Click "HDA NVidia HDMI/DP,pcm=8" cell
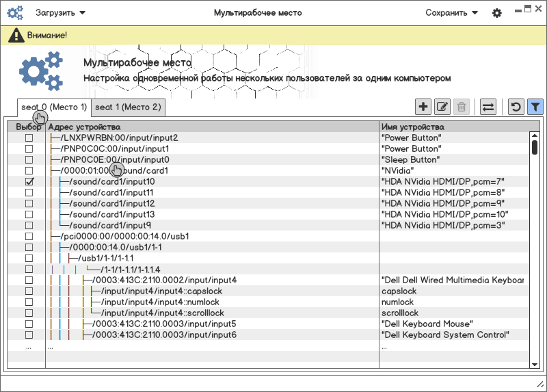Image resolution: width=547 pixels, height=392 pixels. pyautogui.click(x=443, y=193)
